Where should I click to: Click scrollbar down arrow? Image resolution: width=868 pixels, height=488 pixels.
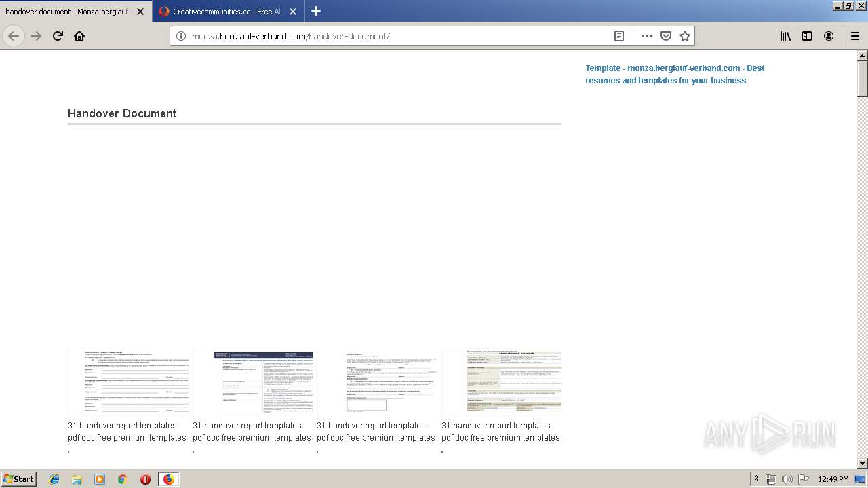[x=863, y=464]
